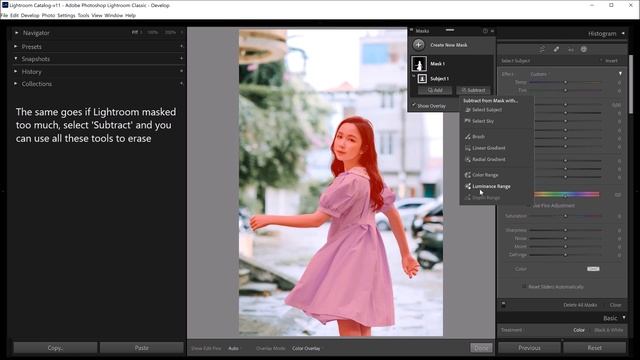Screen dimensions: 640x360
Task: Click the plus icon beside Snapshots
Action: pyautogui.click(x=181, y=59)
